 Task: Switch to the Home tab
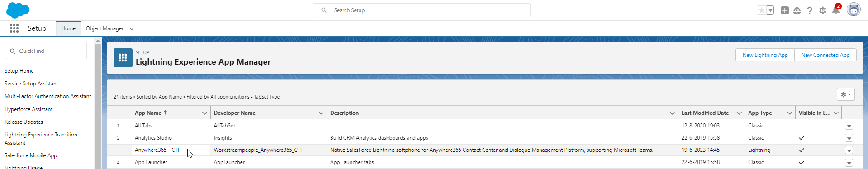click(68, 28)
